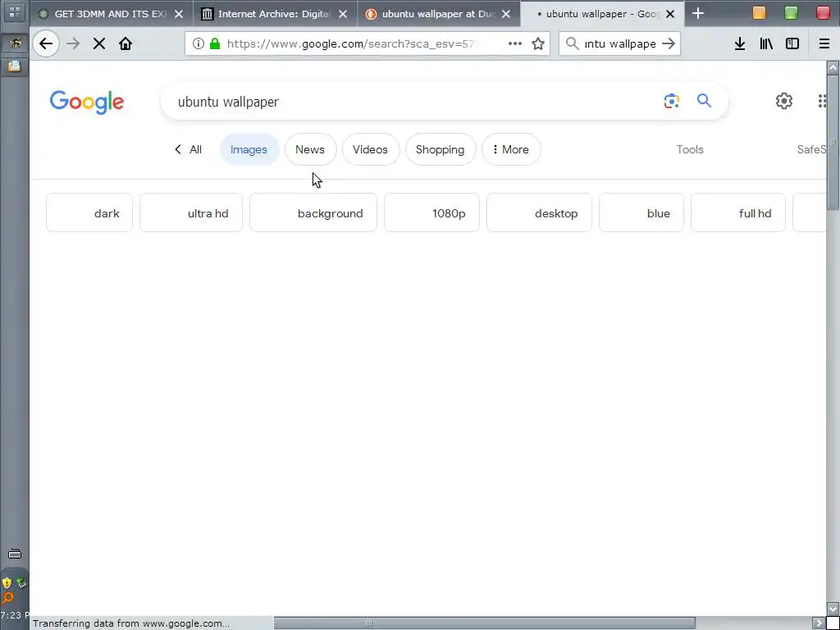840x630 pixels.
Task: Click the Transferring data status text
Action: coord(130,623)
